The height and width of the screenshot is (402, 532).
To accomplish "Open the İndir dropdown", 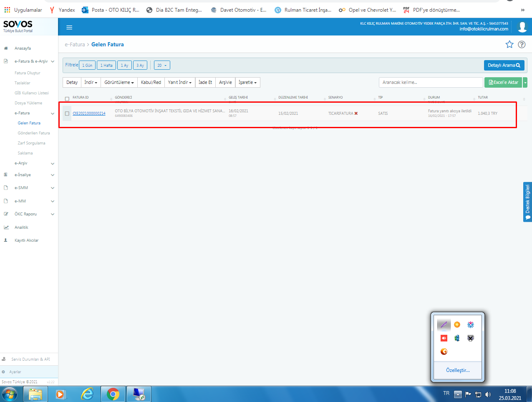I will 91,83.
